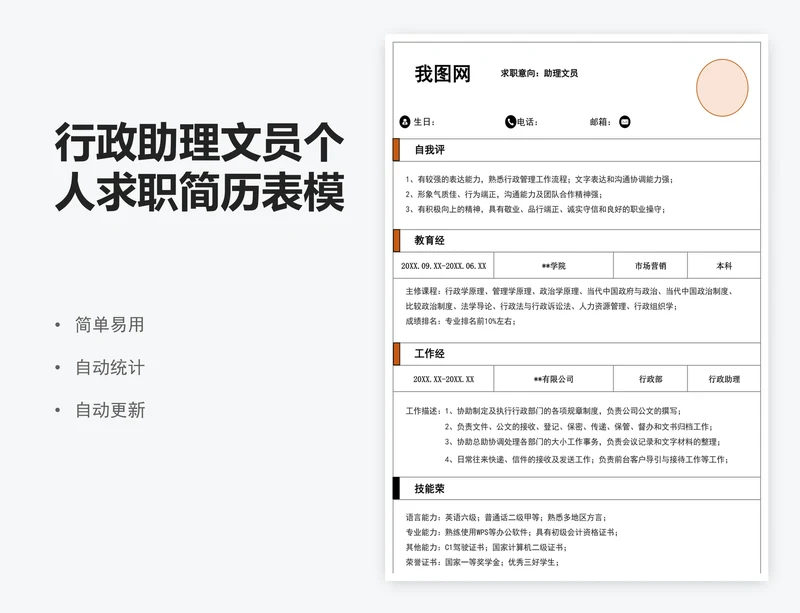The width and height of the screenshot is (800, 613).
Task: Click the 教育经 section header
Action: tap(430, 241)
